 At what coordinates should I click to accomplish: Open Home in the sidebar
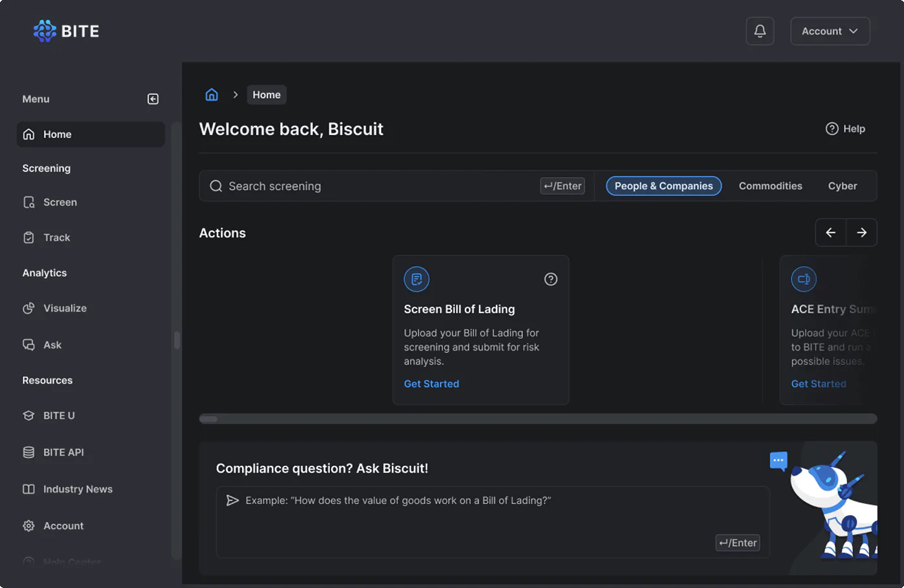tap(91, 134)
